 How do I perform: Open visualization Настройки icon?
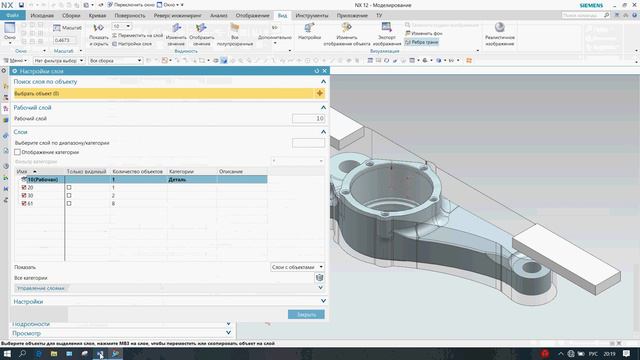[x=309, y=28]
